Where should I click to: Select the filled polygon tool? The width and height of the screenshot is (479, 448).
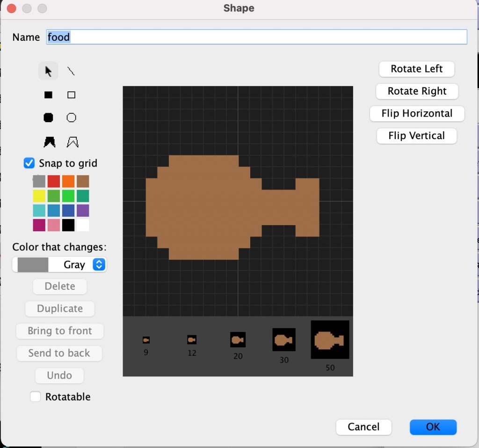(49, 142)
